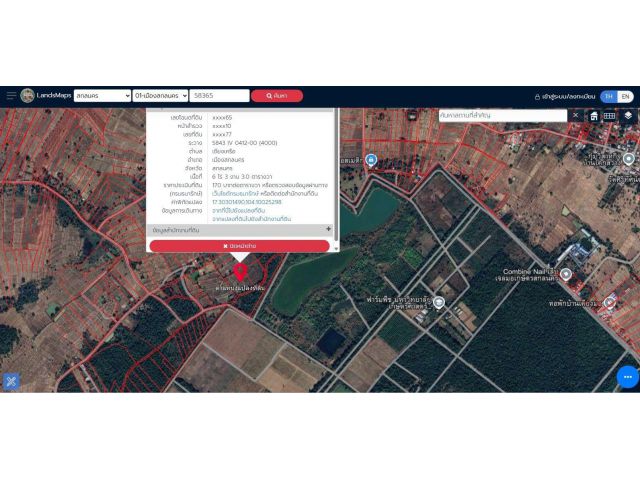Open the login or register link
The image size is (640, 480).
(x=565, y=97)
